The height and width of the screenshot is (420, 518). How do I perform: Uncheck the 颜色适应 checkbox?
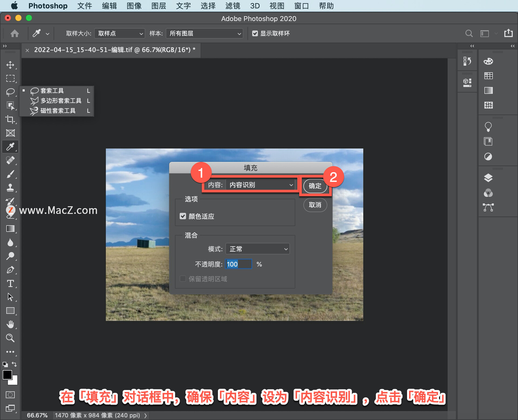[x=183, y=216]
